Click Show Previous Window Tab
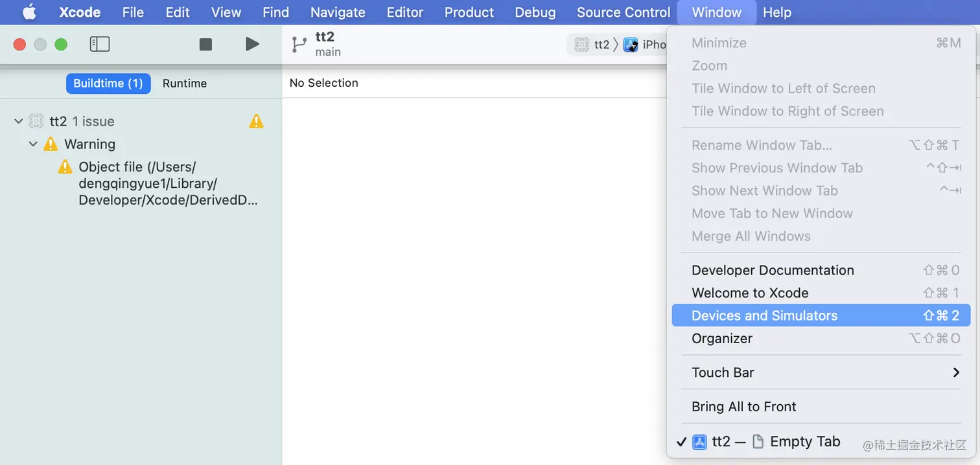 [821, 168]
